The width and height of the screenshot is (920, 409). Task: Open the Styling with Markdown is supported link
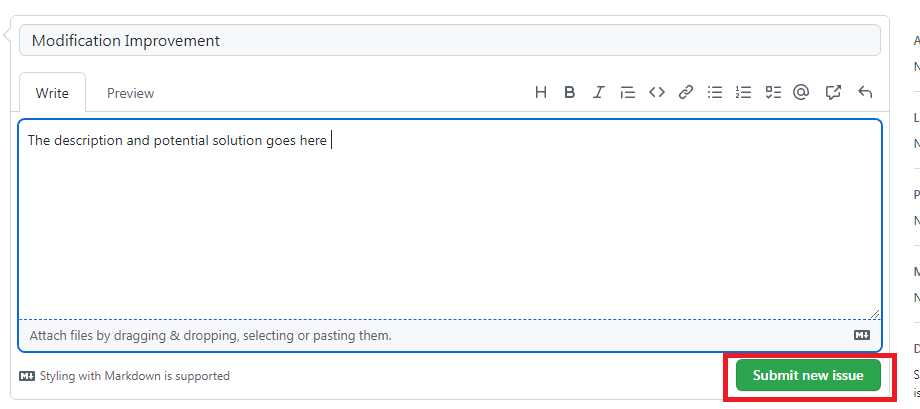(x=124, y=376)
